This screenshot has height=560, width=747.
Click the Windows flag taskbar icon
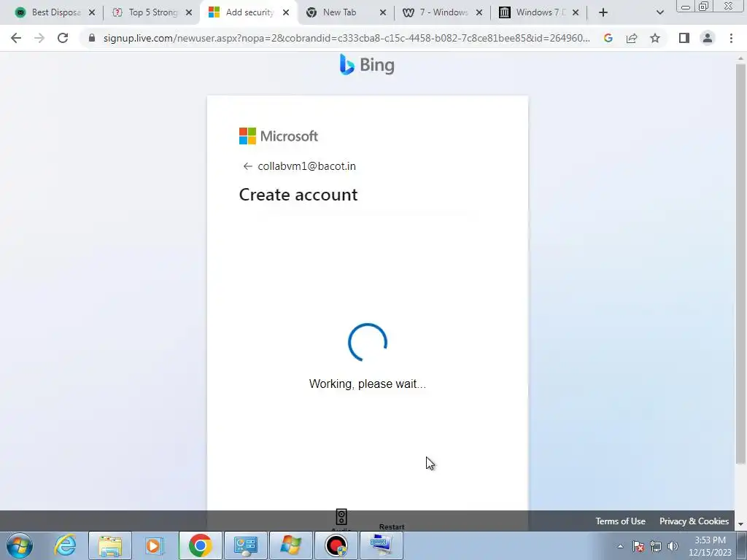290,545
